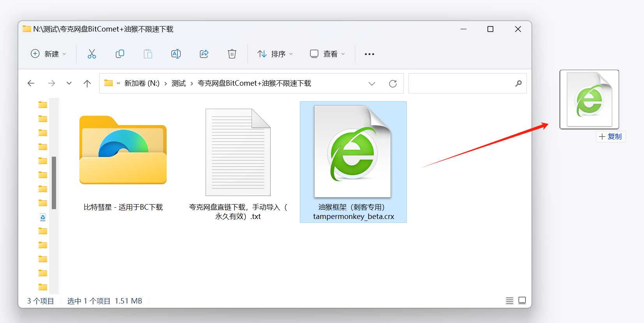Click 测试 breadcrumb in address bar

(x=179, y=83)
